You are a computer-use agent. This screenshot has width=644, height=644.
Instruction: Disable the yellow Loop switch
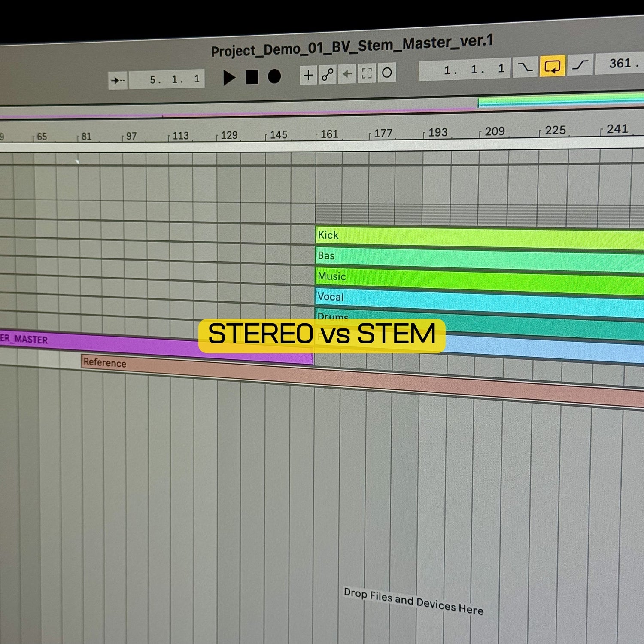click(x=552, y=66)
